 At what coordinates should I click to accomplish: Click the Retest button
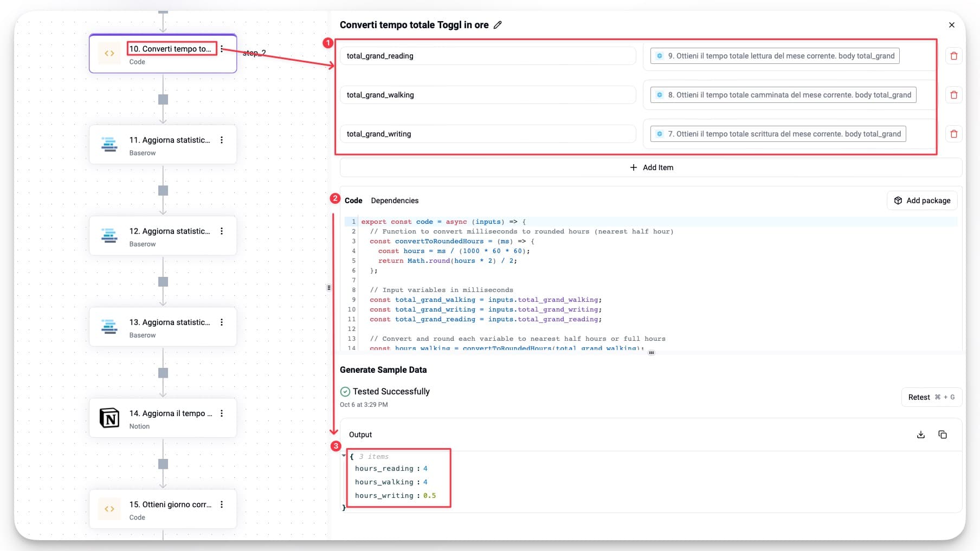click(x=931, y=397)
